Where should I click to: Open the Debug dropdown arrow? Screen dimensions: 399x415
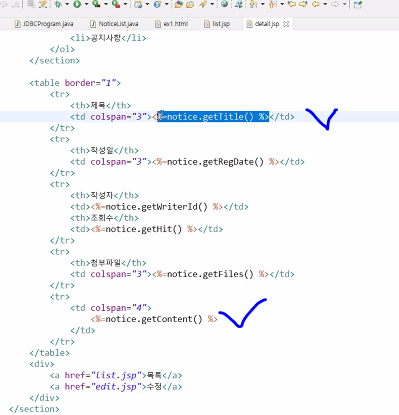[67, 4]
